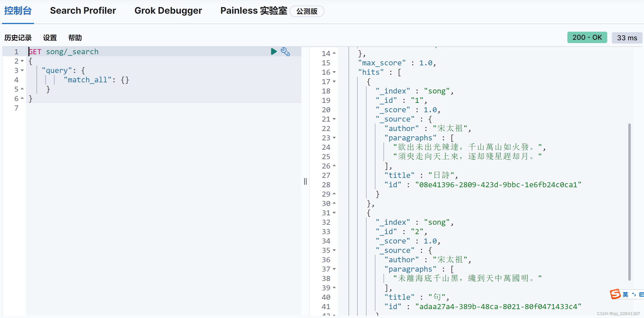This screenshot has width=644, height=318.
Task: Open the 控制台 tab
Action: coord(18,11)
